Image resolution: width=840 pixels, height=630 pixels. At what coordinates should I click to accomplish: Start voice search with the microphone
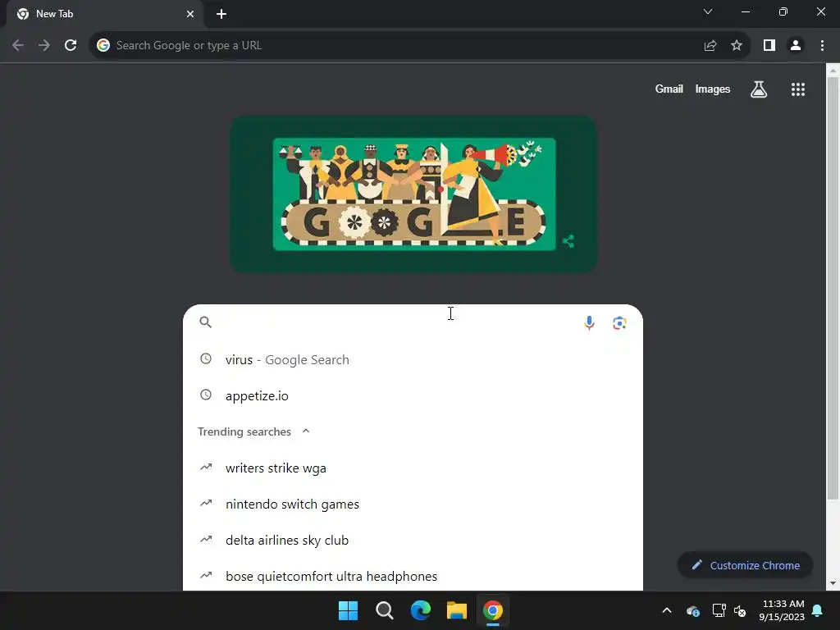589,322
